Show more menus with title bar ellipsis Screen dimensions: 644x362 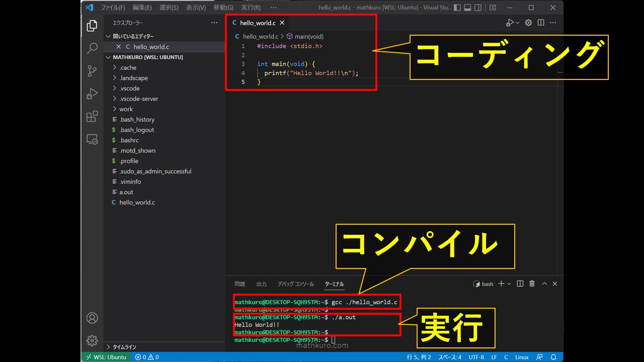(x=273, y=8)
